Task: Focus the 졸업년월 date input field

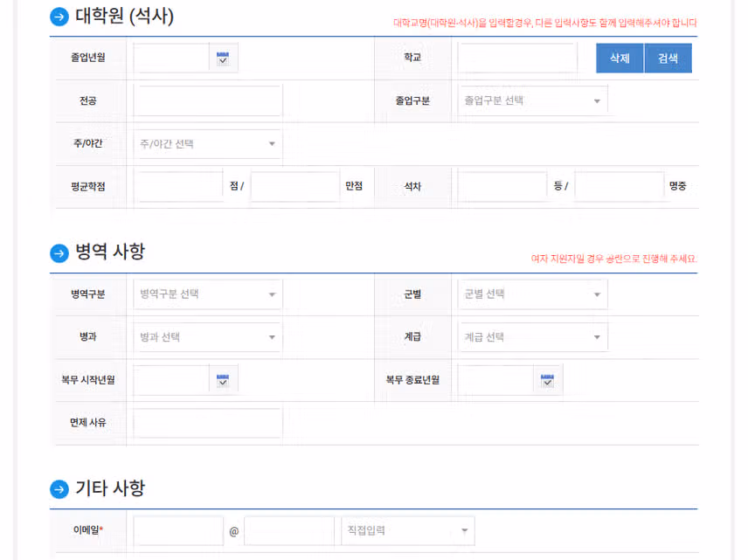Action: 171,58
